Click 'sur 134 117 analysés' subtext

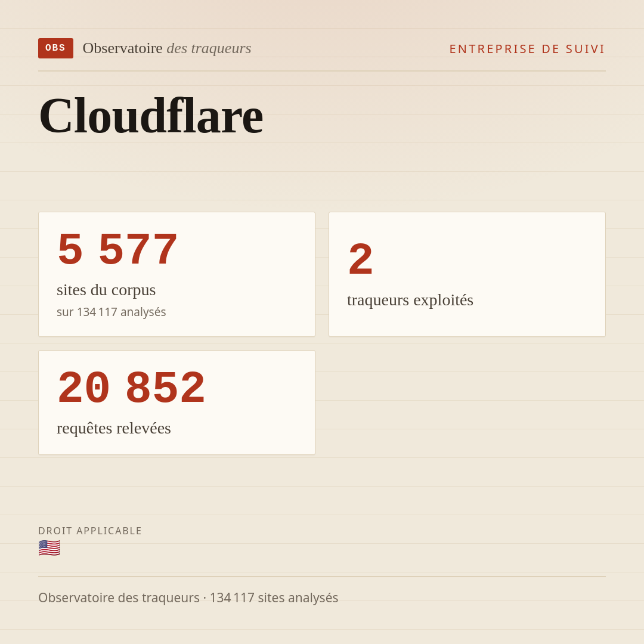point(112,312)
